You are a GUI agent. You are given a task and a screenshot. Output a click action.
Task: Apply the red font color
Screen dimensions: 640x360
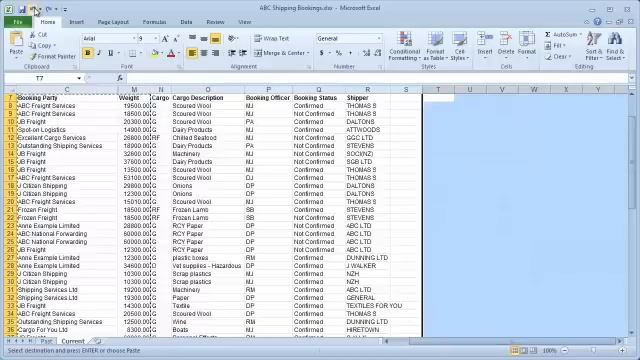[171, 53]
